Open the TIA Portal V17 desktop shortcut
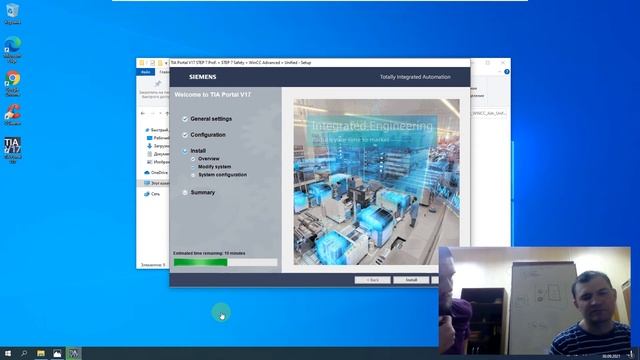640x360 pixels. point(12,150)
